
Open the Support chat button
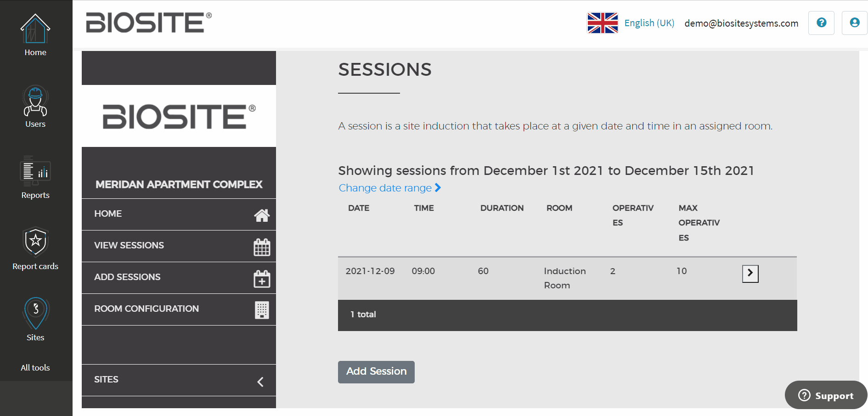click(x=826, y=395)
